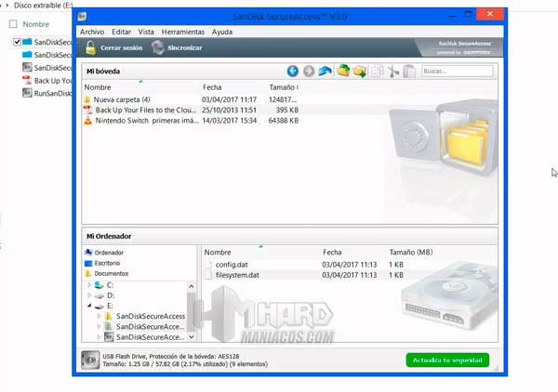The image size is (558, 392).
Task: Click the folder icon of Nueva carpeta (4)
Action: [87, 99]
